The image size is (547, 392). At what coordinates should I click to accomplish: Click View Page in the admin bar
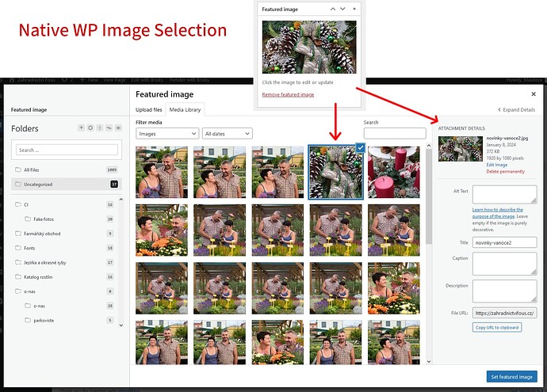point(114,80)
